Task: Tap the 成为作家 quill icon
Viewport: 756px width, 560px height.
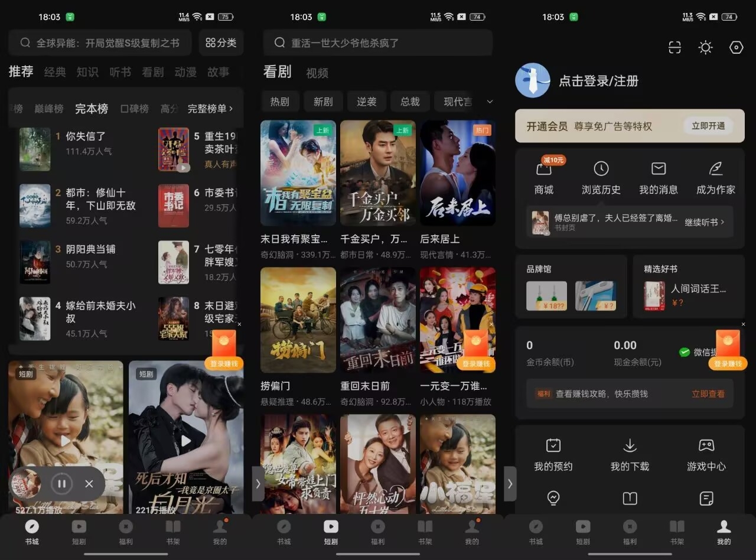Action: (716, 170)
